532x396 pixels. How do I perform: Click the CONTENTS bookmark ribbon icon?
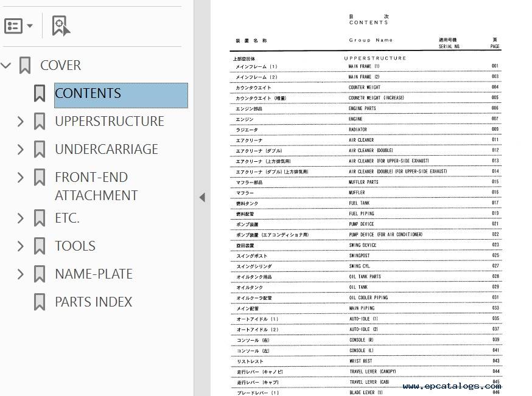[40, 93]
